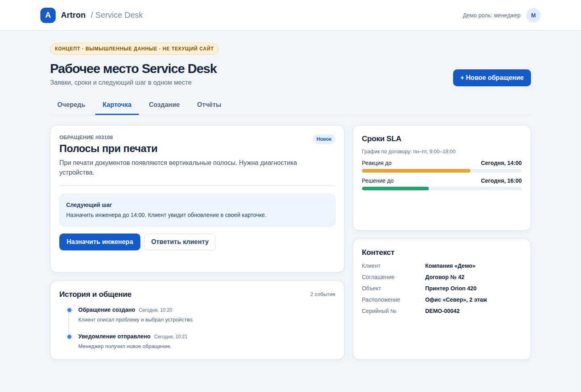Click location Офис «Север», 2 этаж
This screenshot has width=581, height=392.
(x=456, y=300)
